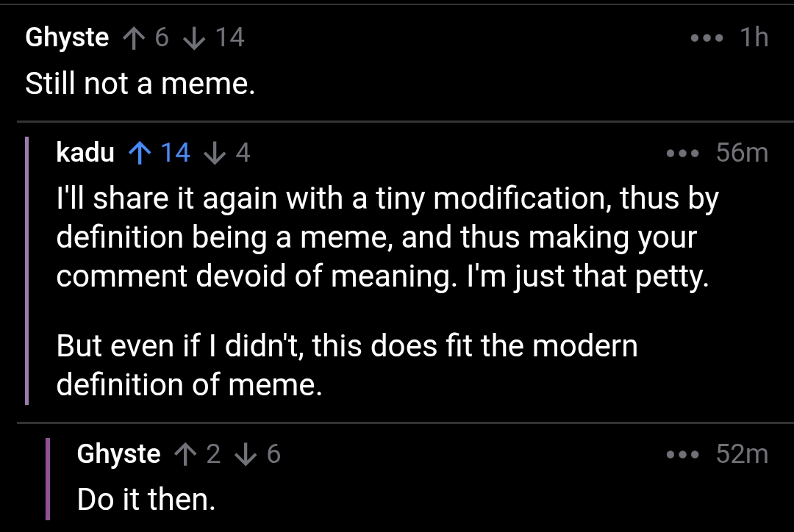Open the three-dot menu on kadu's 56m comment

[x=681, y=153]
